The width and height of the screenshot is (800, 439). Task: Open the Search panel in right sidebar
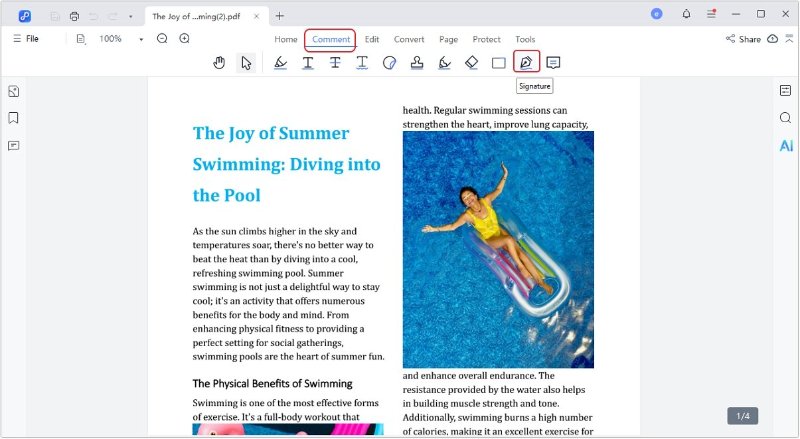click(x=786, y=118)
